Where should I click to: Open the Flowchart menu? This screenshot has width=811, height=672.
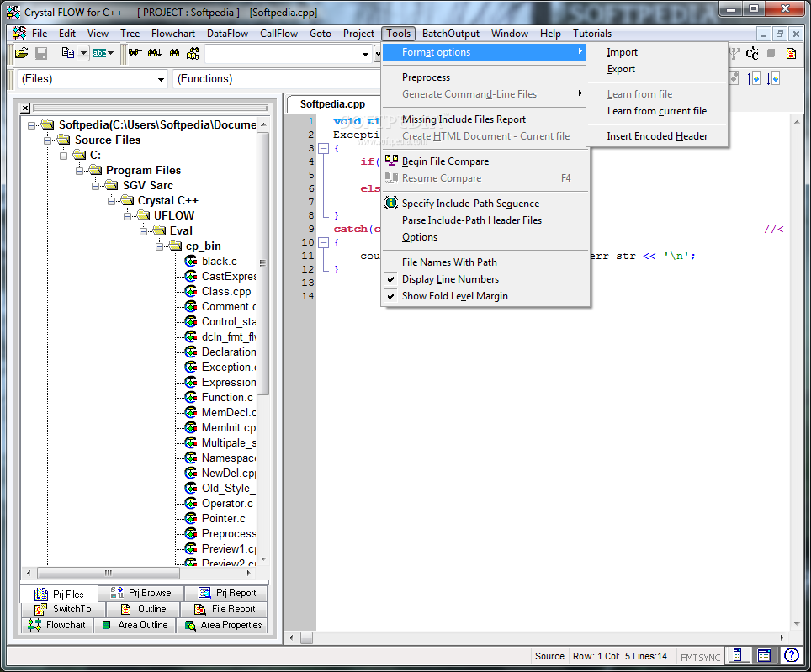172,34
